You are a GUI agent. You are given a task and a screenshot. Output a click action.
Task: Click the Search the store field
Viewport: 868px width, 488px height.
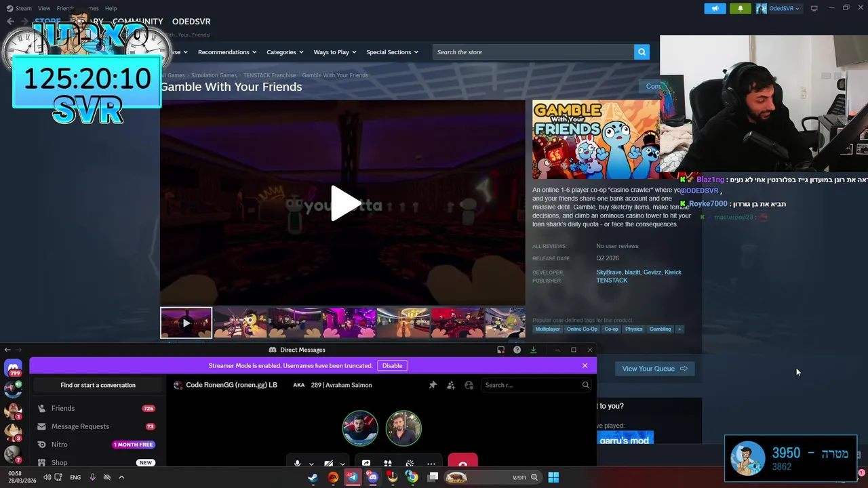click(534, 52)
